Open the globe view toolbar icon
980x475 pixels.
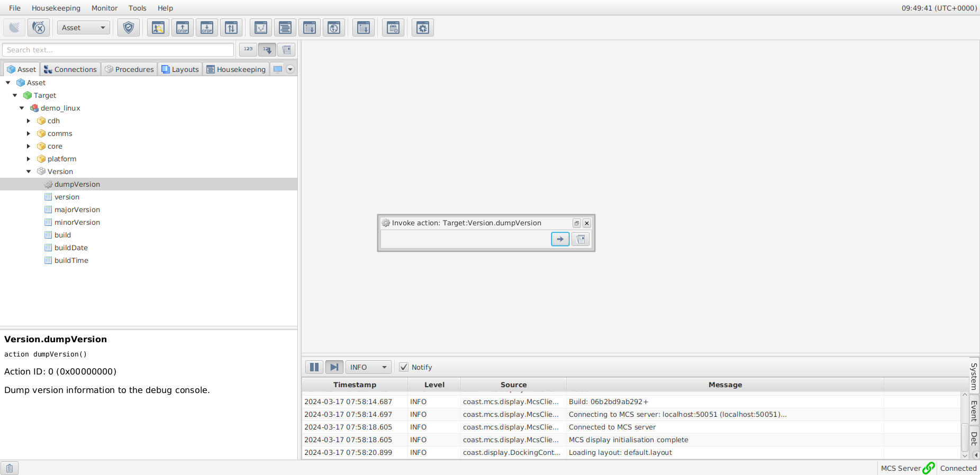[x=334, y=28]
